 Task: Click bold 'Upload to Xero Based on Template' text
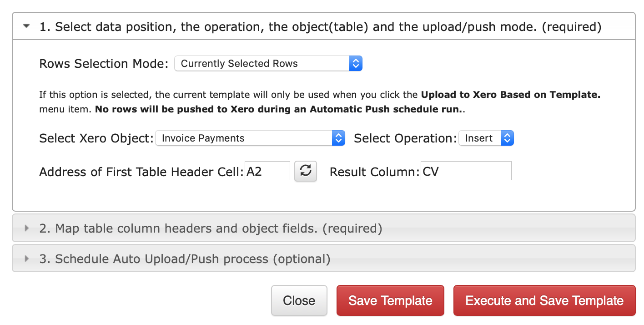(x=511, y=95)
